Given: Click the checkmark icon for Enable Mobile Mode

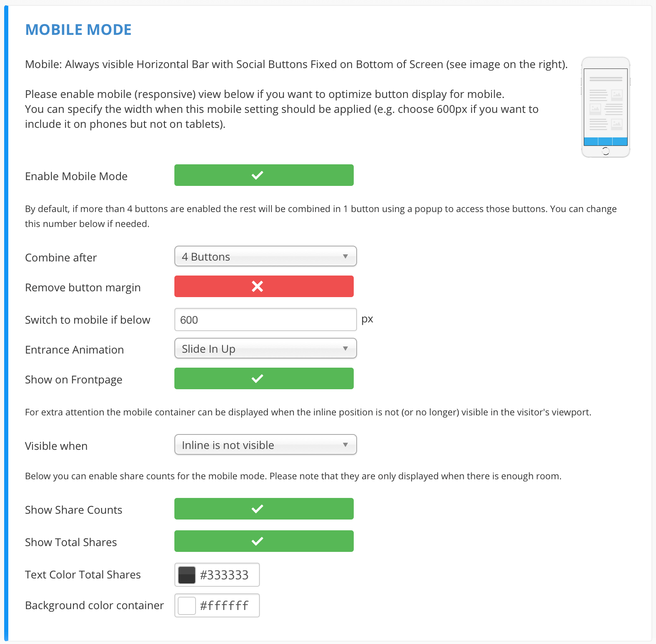Looking at the screenshot, I should [x=257, y=175].
